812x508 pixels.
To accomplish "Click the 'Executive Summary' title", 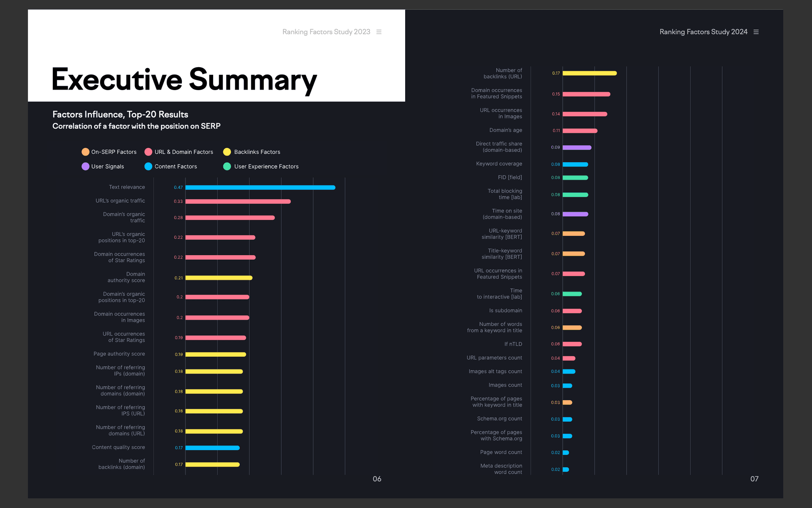I will 184,80.
